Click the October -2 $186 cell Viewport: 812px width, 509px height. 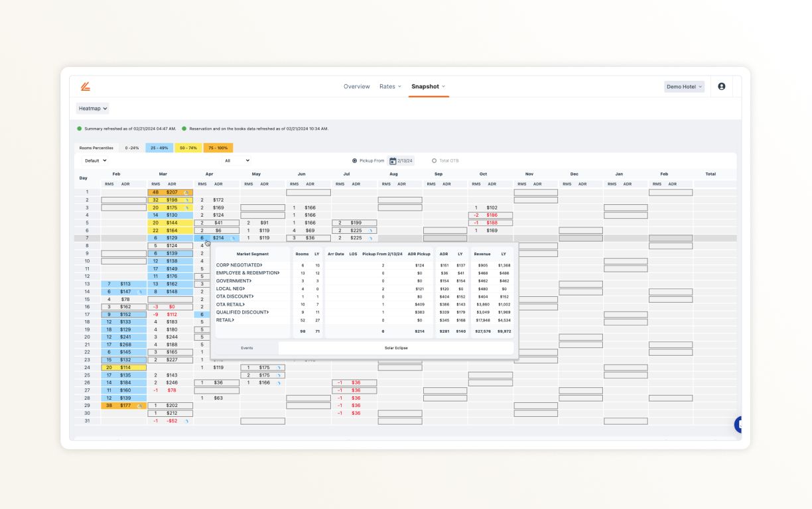click(490, 215)
